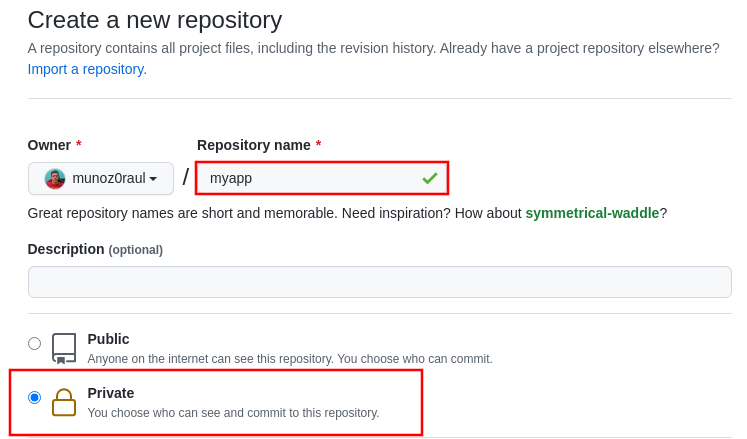Click the Create a new repository heading
Viewport: 747px width, 439px height.
click(x=155, y=20)
